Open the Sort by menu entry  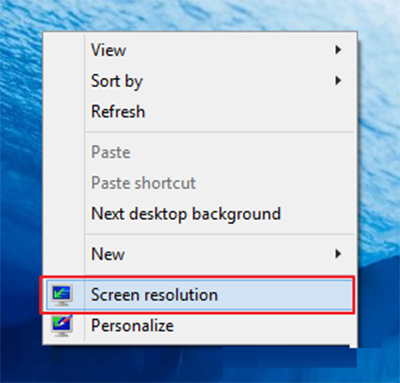(199, 81)
